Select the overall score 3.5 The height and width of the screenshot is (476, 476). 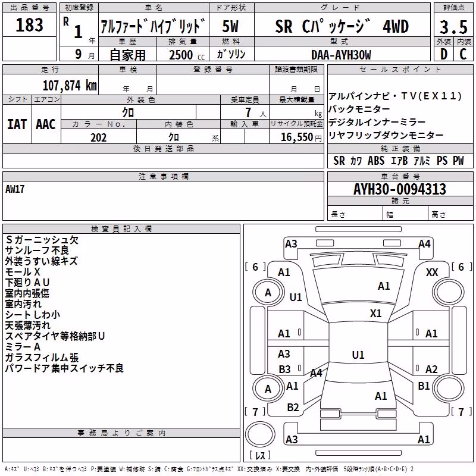tap(453, 27)
